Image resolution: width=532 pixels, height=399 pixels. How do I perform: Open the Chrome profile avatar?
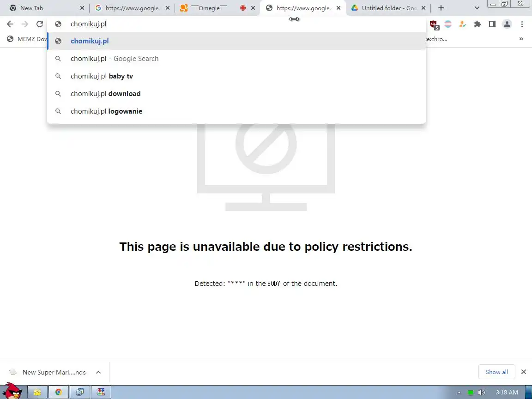(x=507, y=24)
